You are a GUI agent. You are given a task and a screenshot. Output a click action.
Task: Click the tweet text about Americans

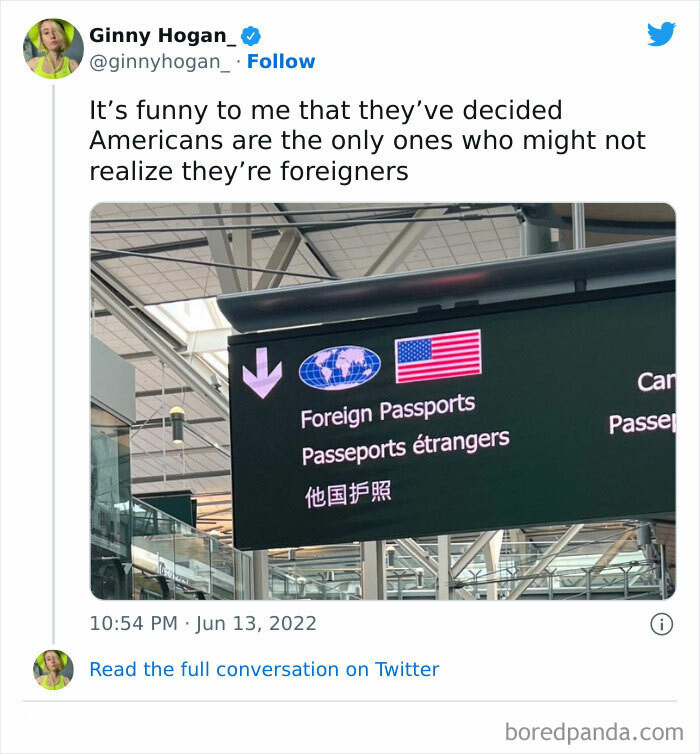(x=368, y=140)
